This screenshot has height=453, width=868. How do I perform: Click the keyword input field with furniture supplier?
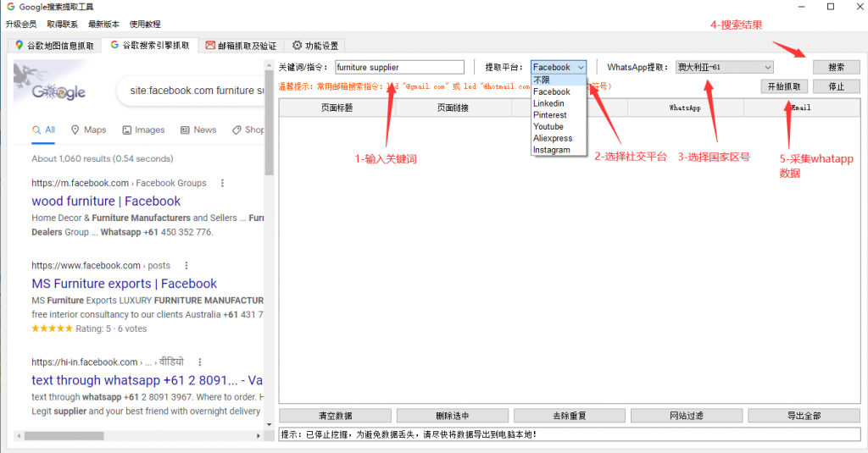pyautogui.click(x=399, y=67)
